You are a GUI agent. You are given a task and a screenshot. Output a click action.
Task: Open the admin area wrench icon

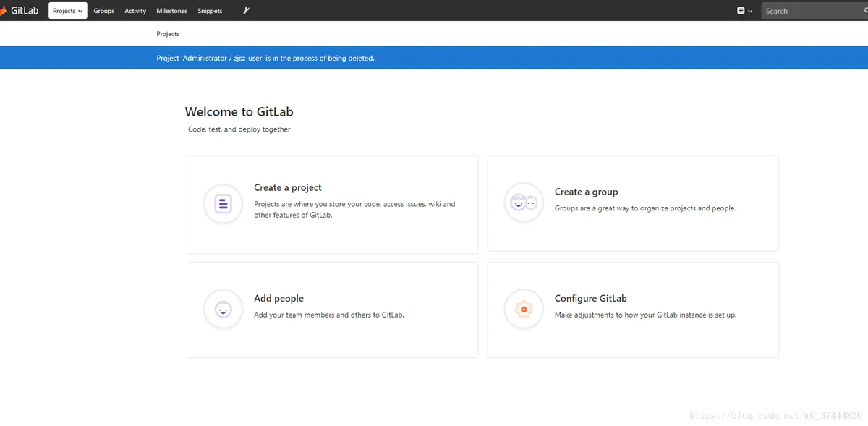[246, 11]
